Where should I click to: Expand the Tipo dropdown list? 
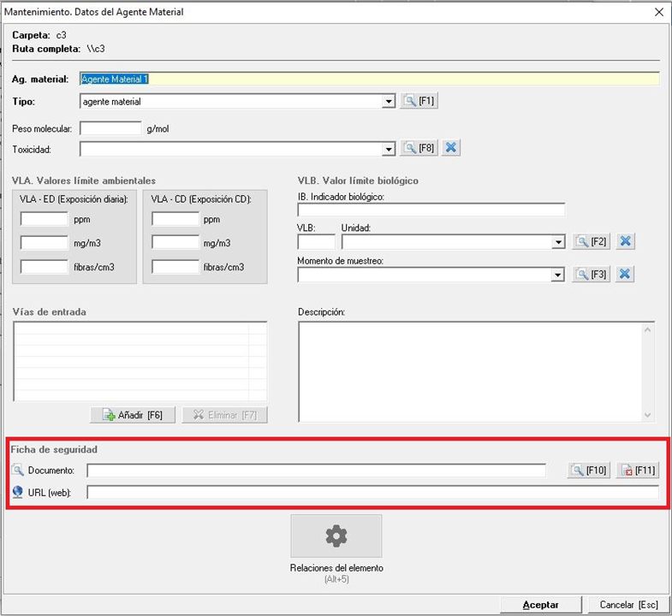point(389,102)
